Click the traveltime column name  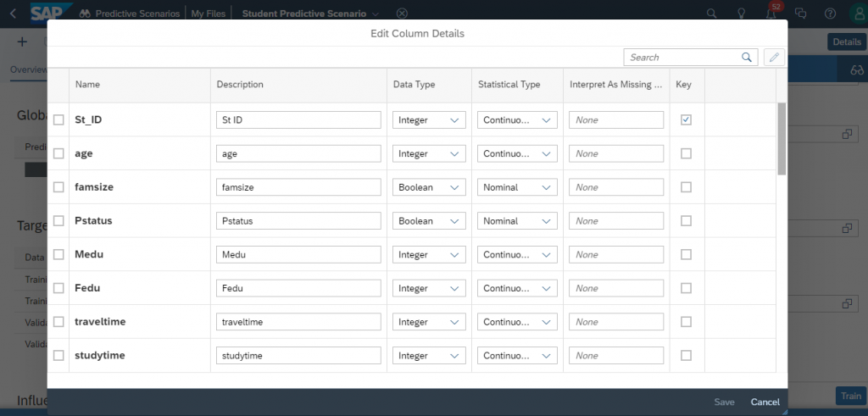(100, 321)
